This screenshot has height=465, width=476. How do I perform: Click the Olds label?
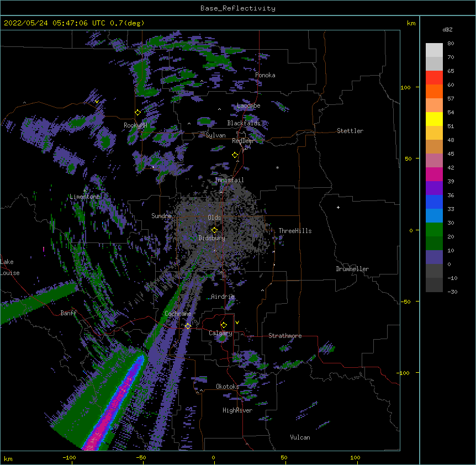(214, 218)
